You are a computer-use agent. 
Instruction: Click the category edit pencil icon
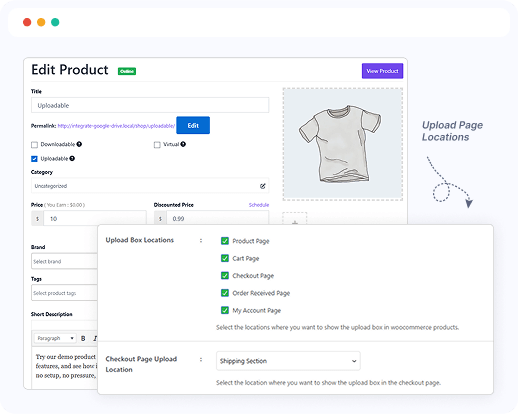263,186
